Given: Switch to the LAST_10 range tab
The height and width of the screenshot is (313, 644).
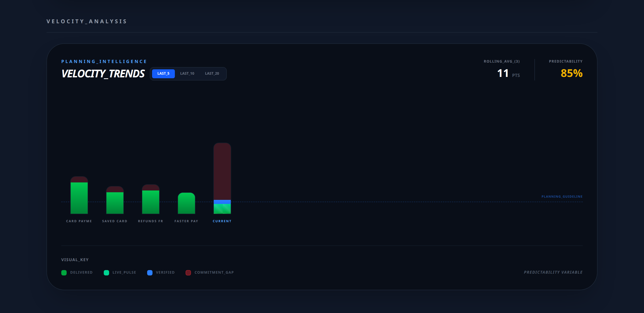Looking at the screenshot, I should [187, 74].
